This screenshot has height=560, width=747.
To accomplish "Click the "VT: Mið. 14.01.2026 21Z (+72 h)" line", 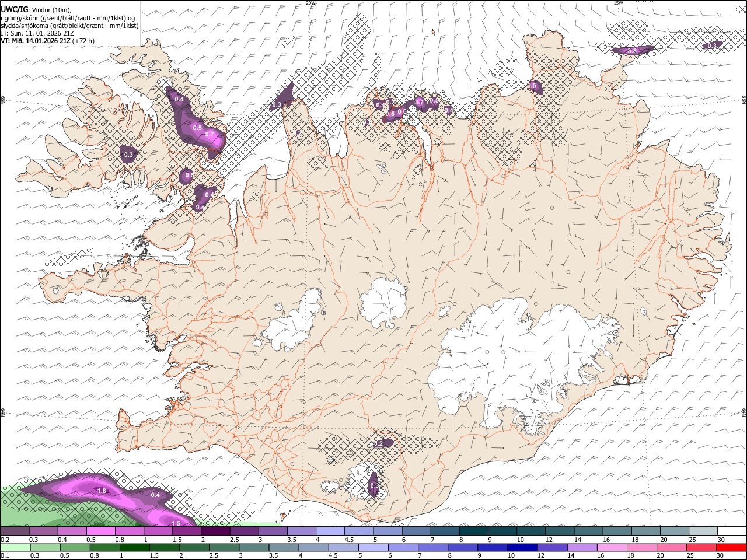I will [x=47, y=41].
